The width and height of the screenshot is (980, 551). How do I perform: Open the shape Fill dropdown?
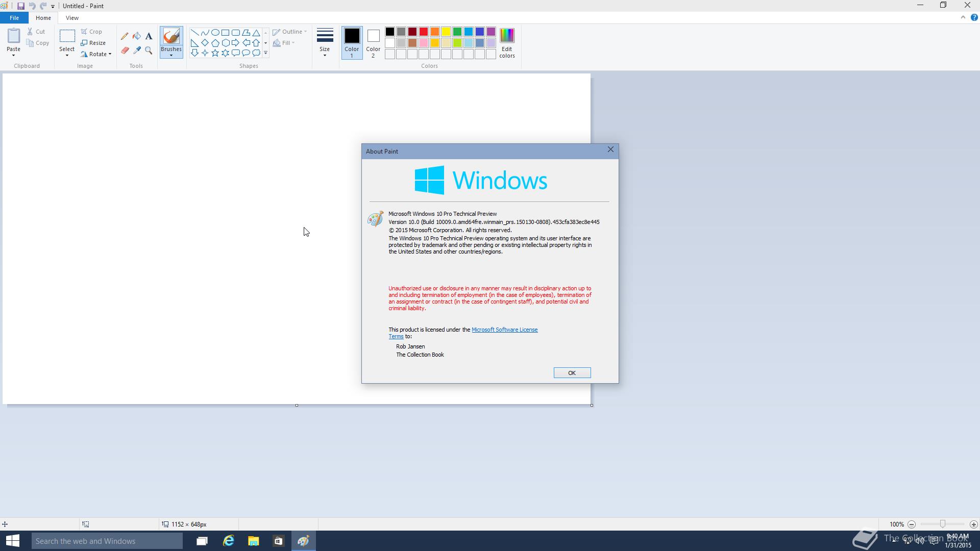284,43
